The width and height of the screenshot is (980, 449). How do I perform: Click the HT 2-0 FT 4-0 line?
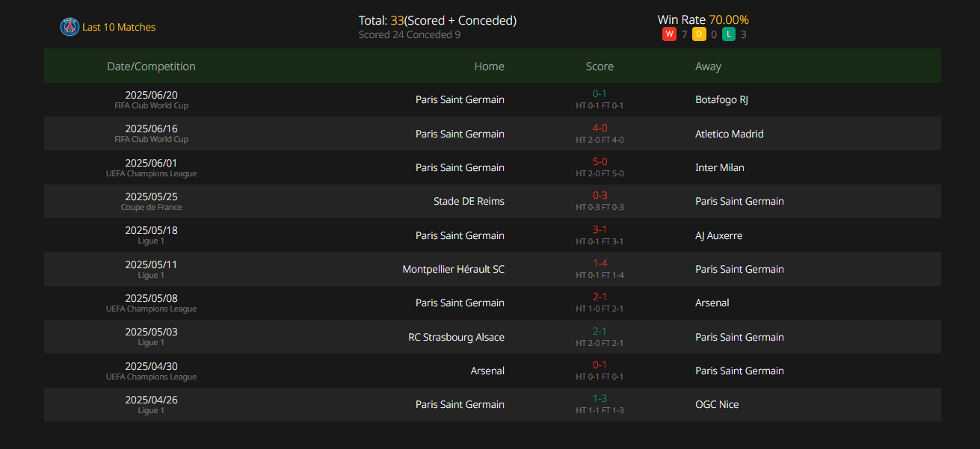pos(600,140)
